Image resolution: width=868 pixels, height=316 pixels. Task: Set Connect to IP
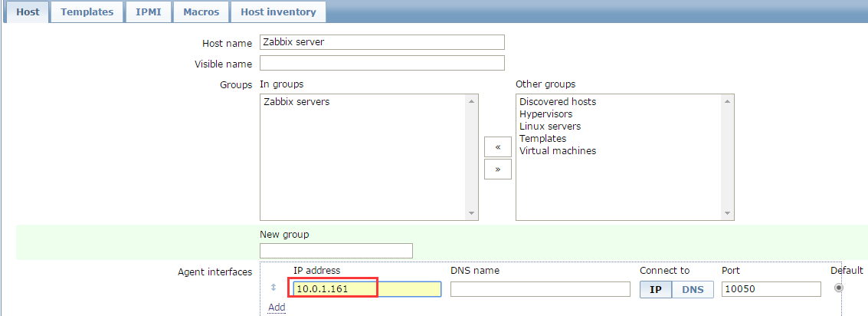pos(656,289)
